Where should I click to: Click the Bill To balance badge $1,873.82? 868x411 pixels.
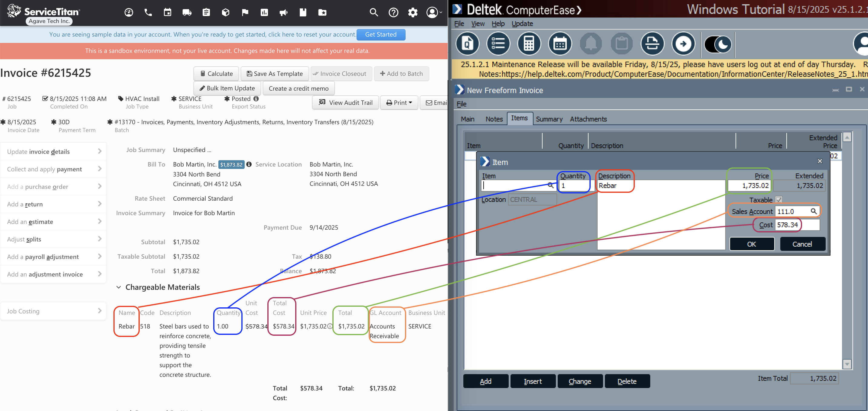pyautogui.click(x=231, y=164)
